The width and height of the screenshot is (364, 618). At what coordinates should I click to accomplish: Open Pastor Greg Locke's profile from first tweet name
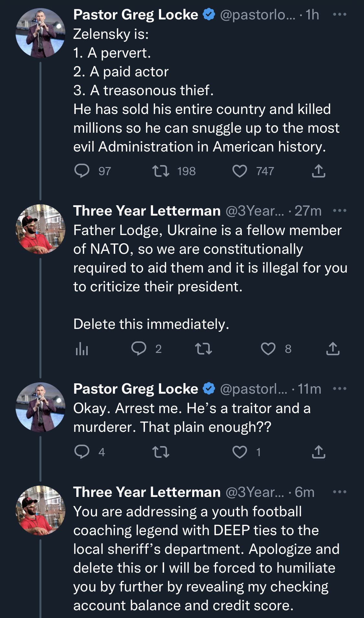[136, 15]
